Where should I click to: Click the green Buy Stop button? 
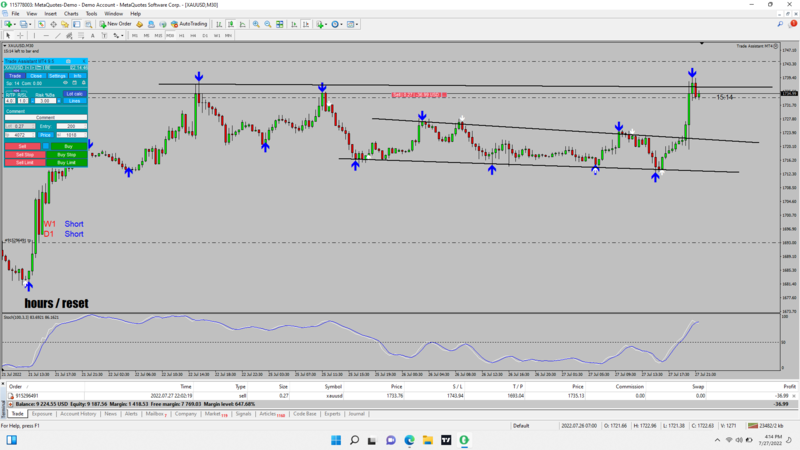pyautogui.click(x=66, y=155)
